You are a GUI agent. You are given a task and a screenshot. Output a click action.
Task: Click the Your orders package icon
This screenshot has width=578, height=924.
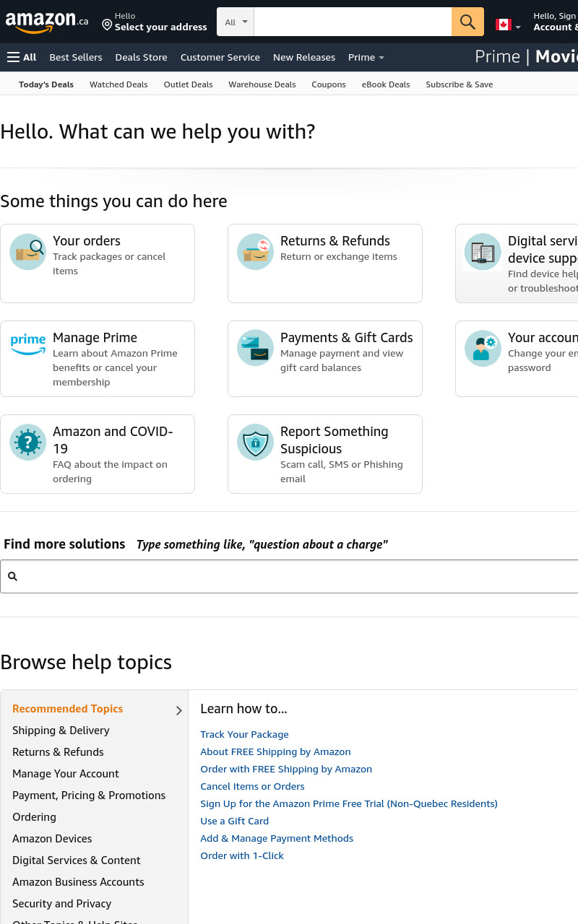pyautogui.click(x=27, y=252)
